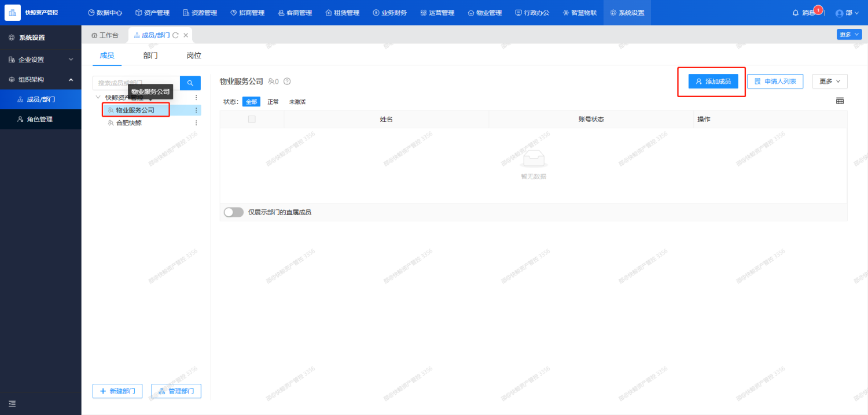Switch to the 工作台 tab
This screenshot has height=415, width=868.
point(105,35)
